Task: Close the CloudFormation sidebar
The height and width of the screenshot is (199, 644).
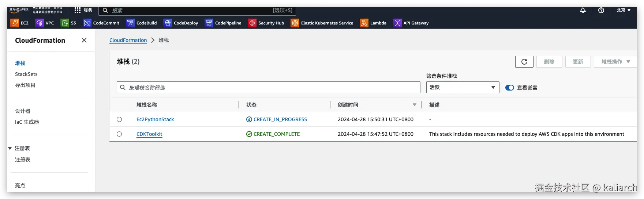Action: (84, 40)
